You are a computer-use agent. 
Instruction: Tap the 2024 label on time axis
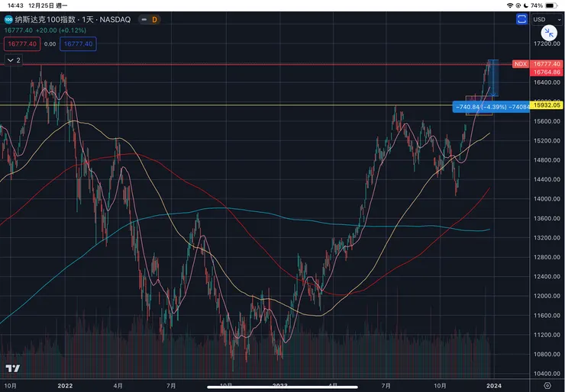pyautogui.click(x=494, y=386)
